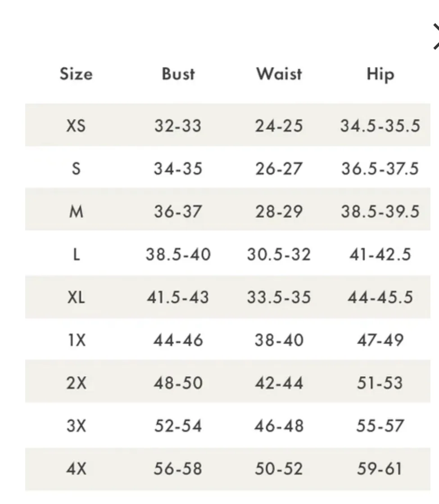The width and height of the screenshot is (439, 504).
Task: Click bust measurement 38.5-40
Action: (178, 254)
